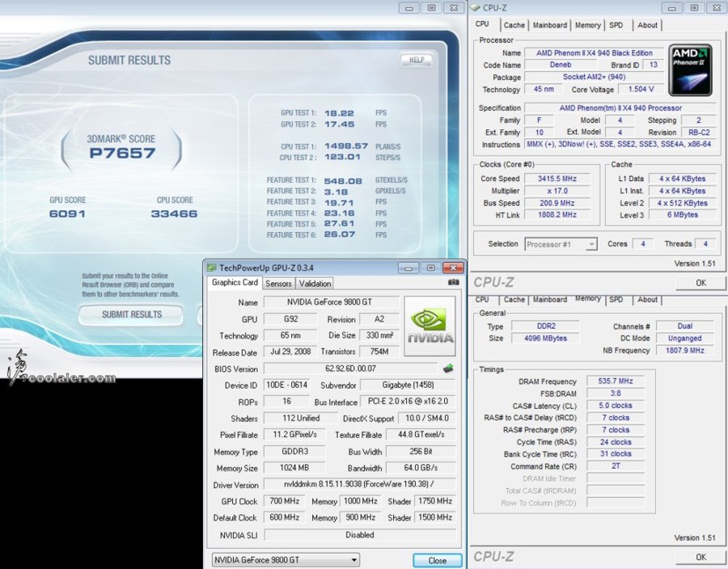The image size is (728, 569).
Task: Click the Code Name Deneb value
Action: (561, 65)
